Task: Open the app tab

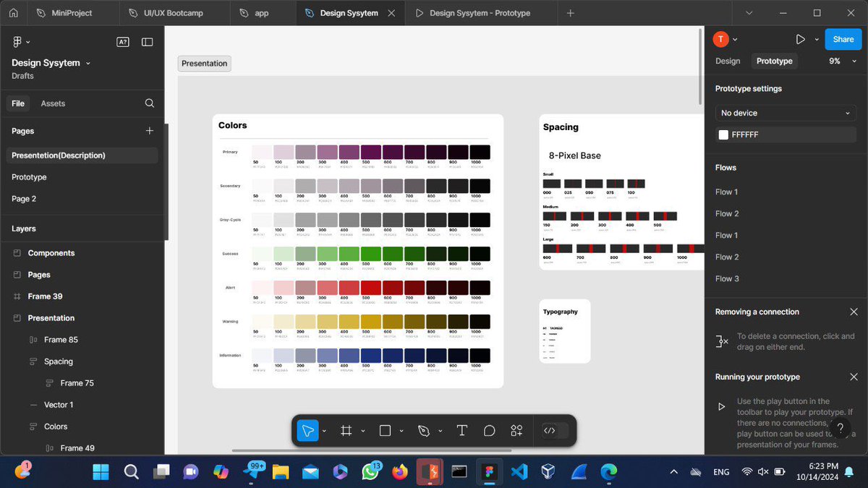Action: point(262,13)
